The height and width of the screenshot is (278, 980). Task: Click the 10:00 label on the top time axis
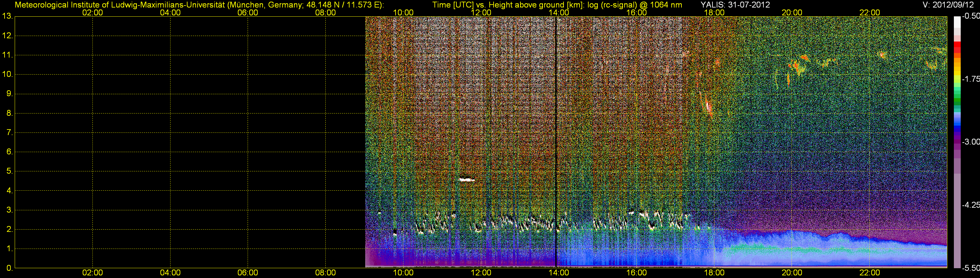(x=403, y=12)
